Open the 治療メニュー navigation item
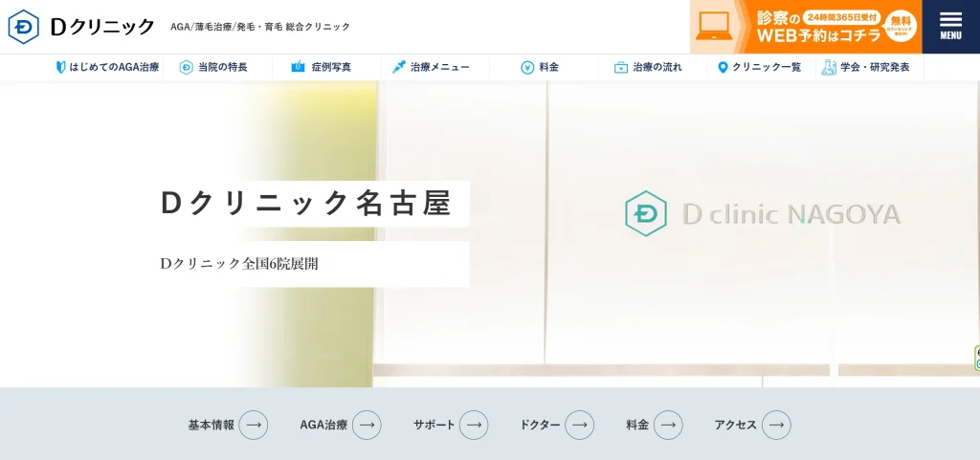The image size is (980, 460). [440, 68]
